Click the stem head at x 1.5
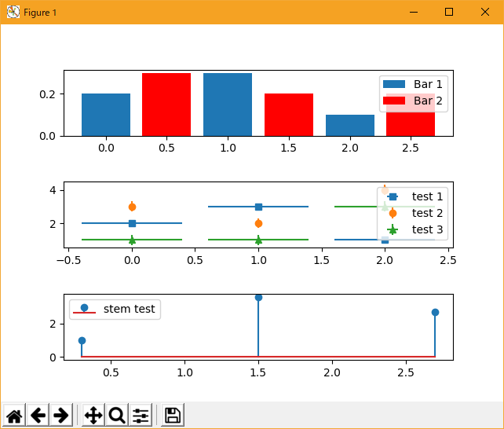This screenshot has height=429, width=504. pos(258,298)
